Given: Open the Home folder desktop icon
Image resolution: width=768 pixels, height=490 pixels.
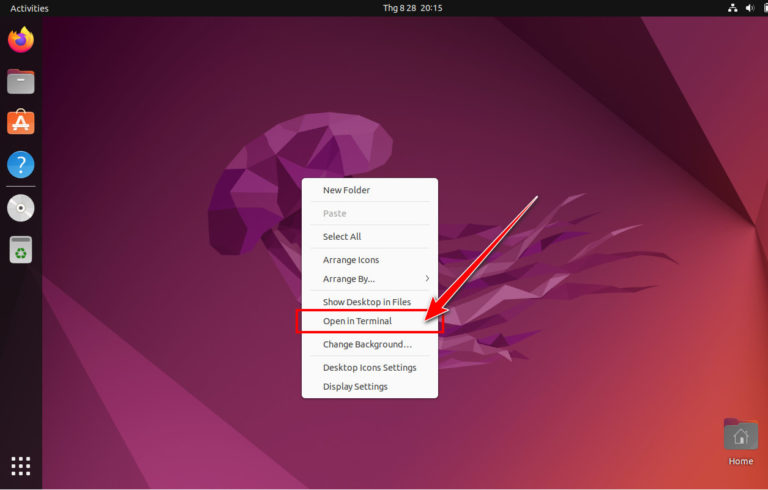Looking at the screenshot, I should point(741,442).
